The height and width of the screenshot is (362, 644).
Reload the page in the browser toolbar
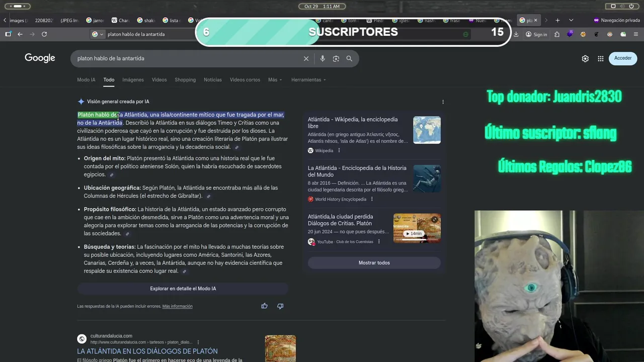click(x=44, y=34)
